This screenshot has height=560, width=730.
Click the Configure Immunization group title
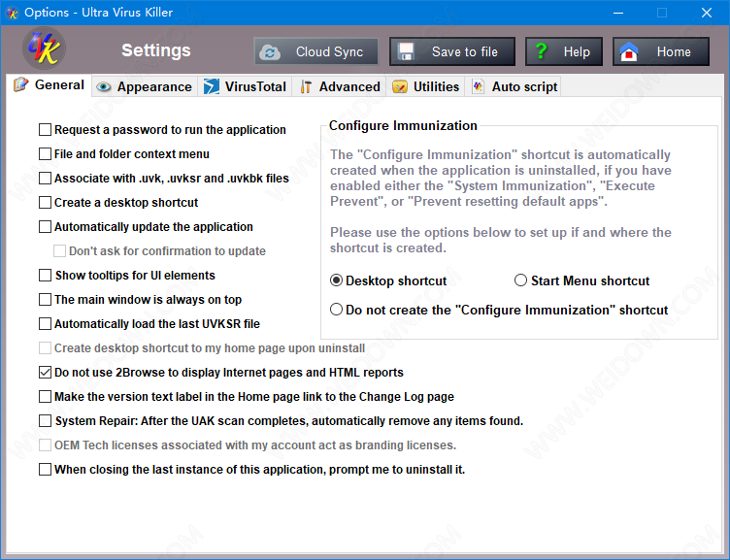pos(403,126)
